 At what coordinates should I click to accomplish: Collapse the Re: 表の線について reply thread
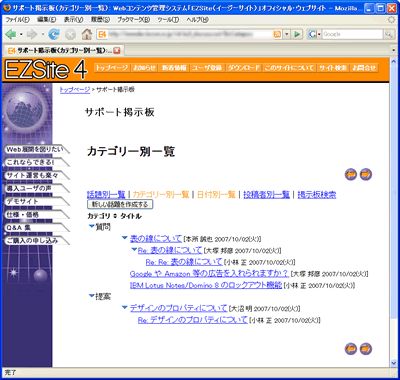(134, 249)
